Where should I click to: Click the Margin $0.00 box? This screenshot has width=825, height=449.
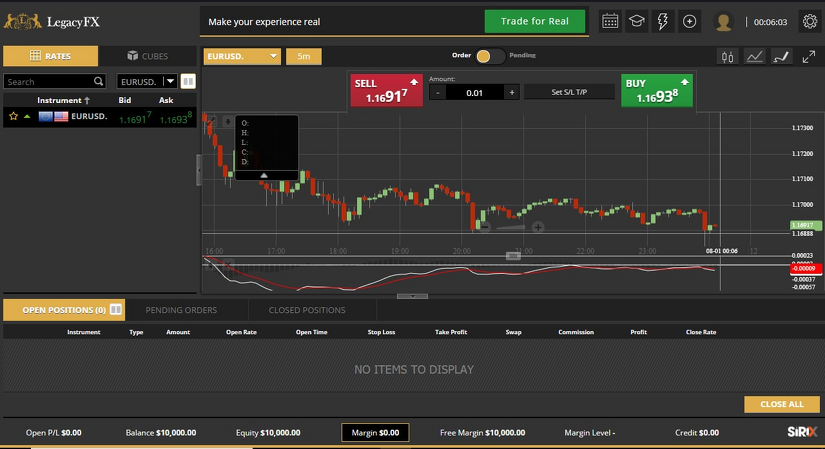click(x=375, y=433)
